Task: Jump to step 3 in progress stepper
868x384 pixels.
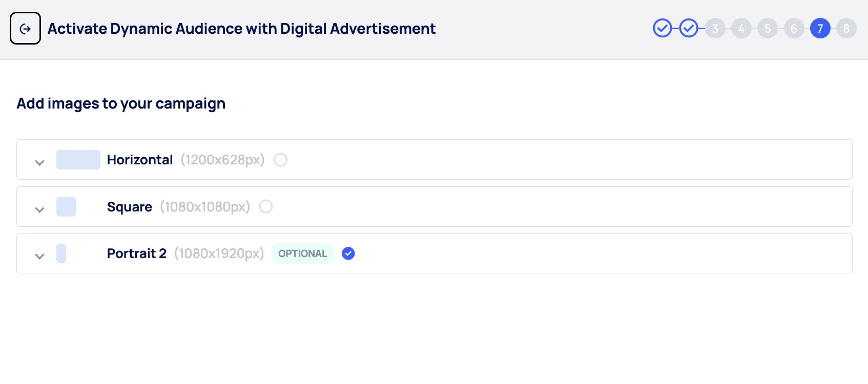Action: (x=715, y=29)
